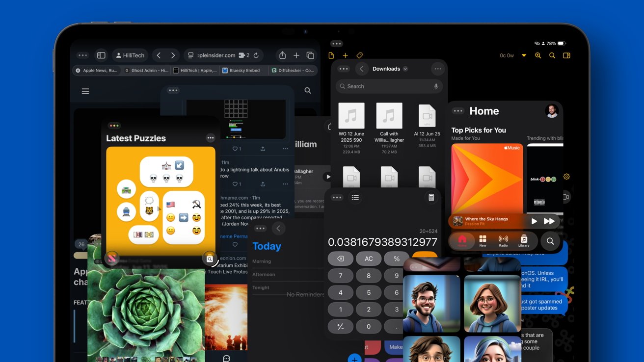The height and width of the screenshot is (362, 644).
Task: Expand word count dropdown arrow
Action: (x=524, y=55)
